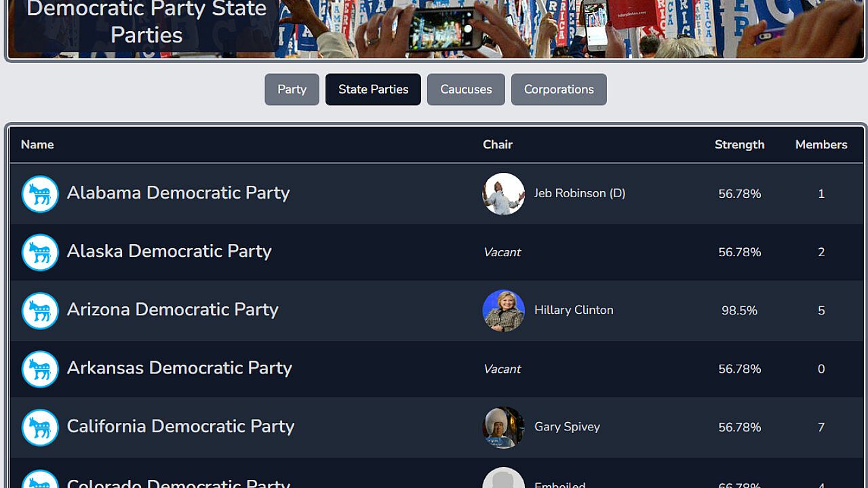This screenshot has height=488, width=868.
Task: View Jeb Robinson (D) profile link
Action: [579, 194]
